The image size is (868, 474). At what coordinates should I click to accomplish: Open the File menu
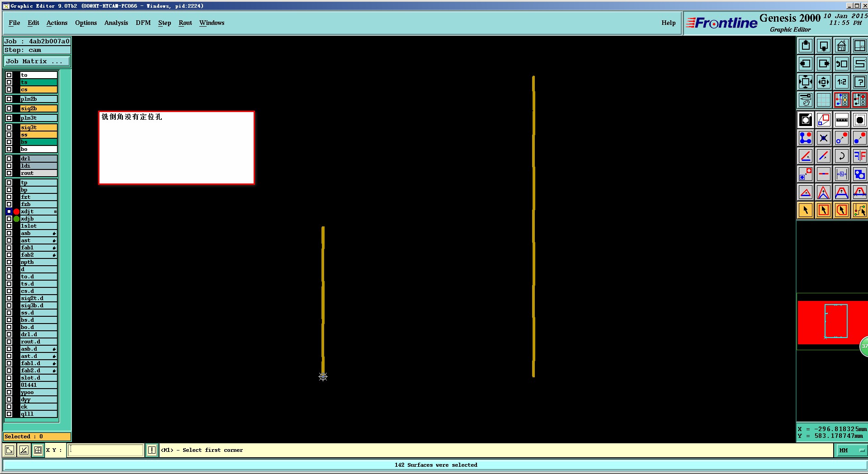pyautogui.click(x=14, y=23)
